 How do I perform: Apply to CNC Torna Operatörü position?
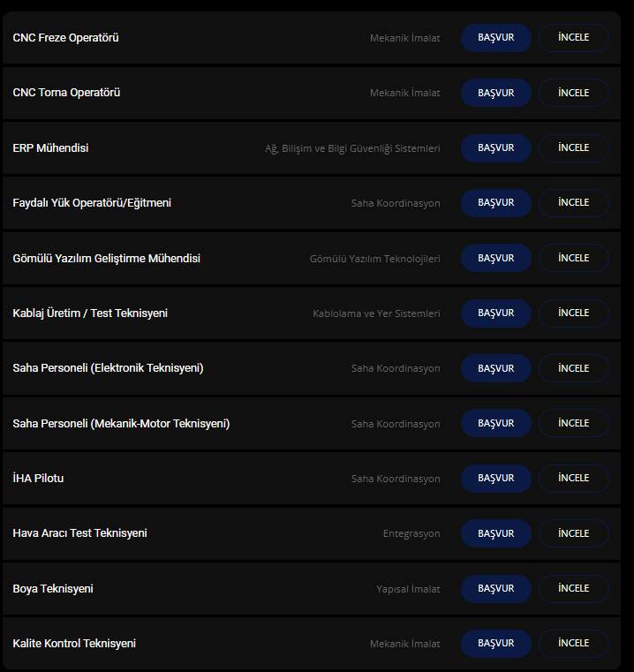[495, 93]
